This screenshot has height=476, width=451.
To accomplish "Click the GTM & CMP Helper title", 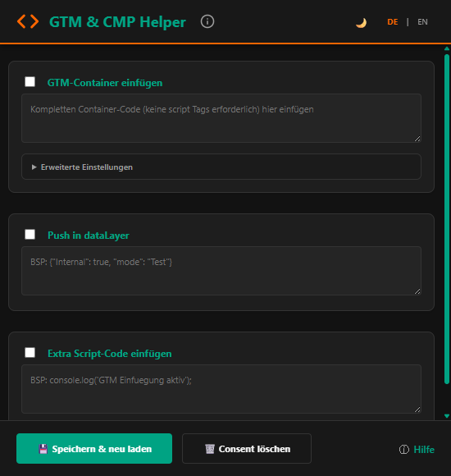I will point(117,22).
